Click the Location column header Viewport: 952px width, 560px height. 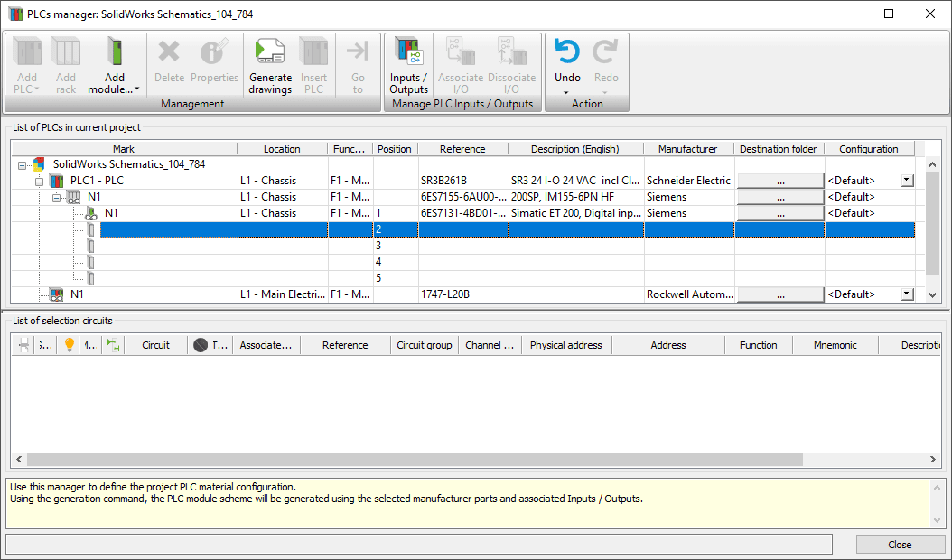coord(282,149)
